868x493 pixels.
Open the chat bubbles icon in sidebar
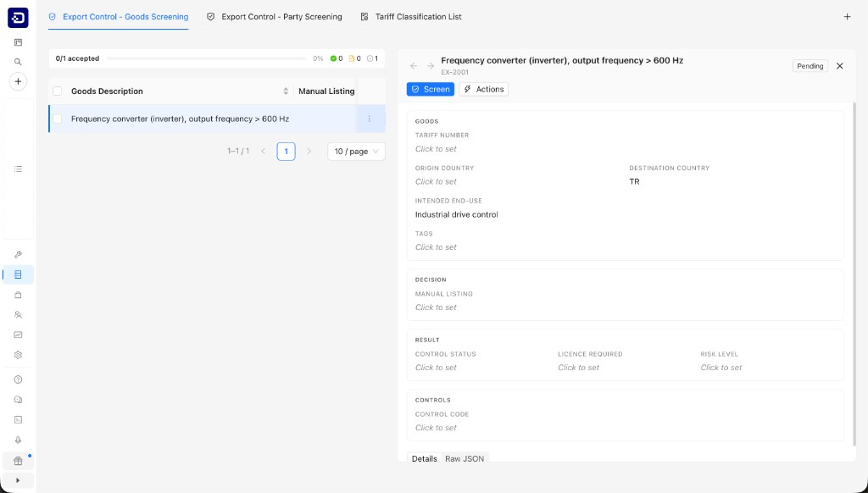pyautogui.click(x=18, y=400)
